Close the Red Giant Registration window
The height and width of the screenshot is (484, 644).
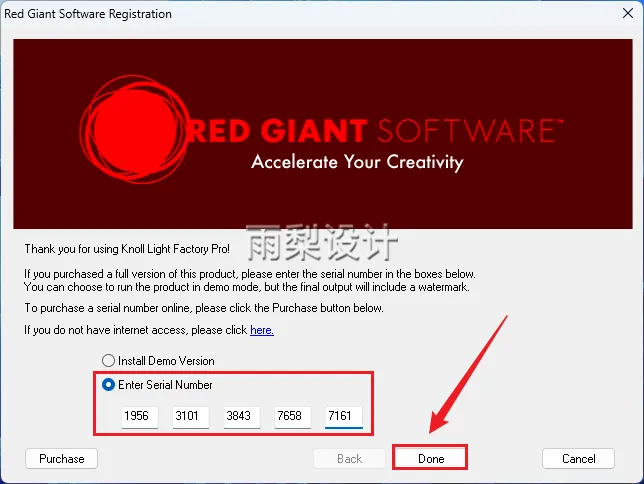pos(628,13)
